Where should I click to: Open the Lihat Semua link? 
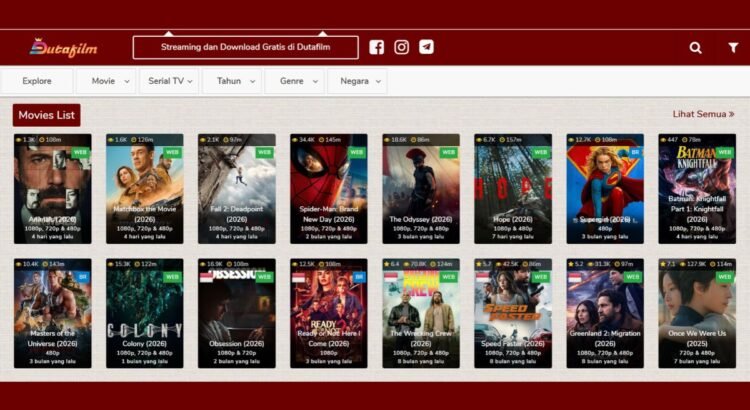(x=703, y=114)
